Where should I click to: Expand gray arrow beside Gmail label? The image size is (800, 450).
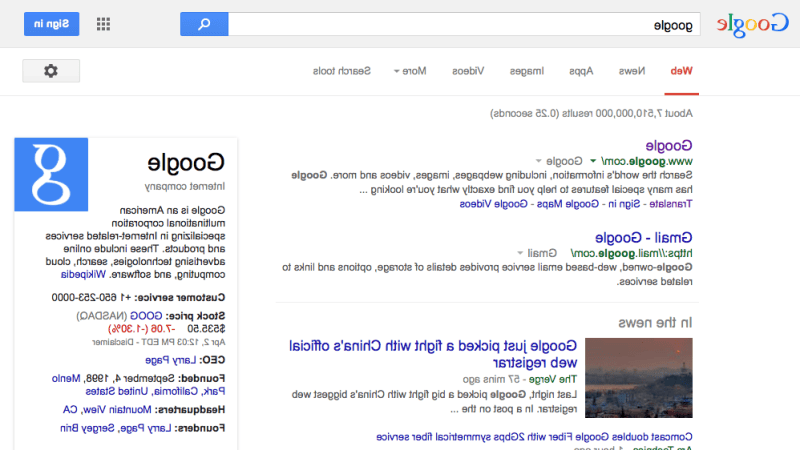pyautogui.click(x=520, y=253)
